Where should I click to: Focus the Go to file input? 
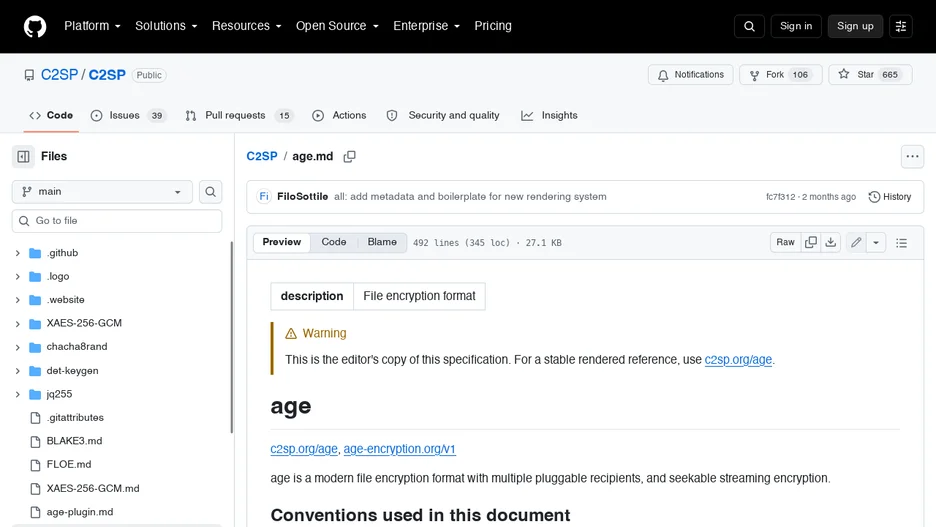point(117,221)
